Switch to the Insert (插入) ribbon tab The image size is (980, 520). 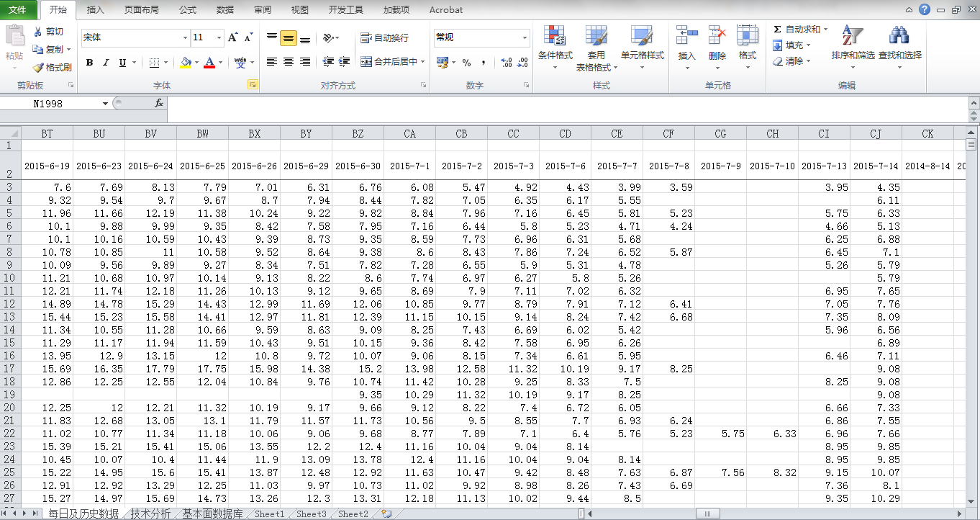(x=95, y=10)
